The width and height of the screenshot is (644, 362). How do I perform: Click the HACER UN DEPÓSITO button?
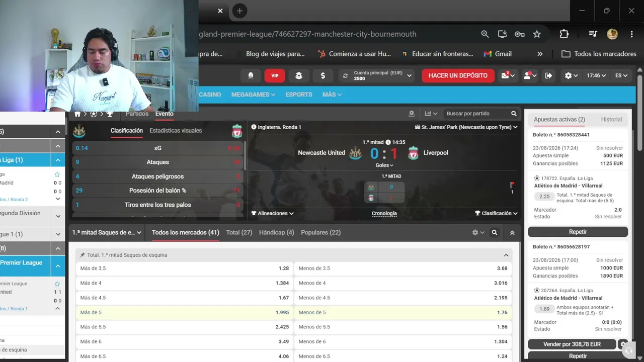[458, 75]
